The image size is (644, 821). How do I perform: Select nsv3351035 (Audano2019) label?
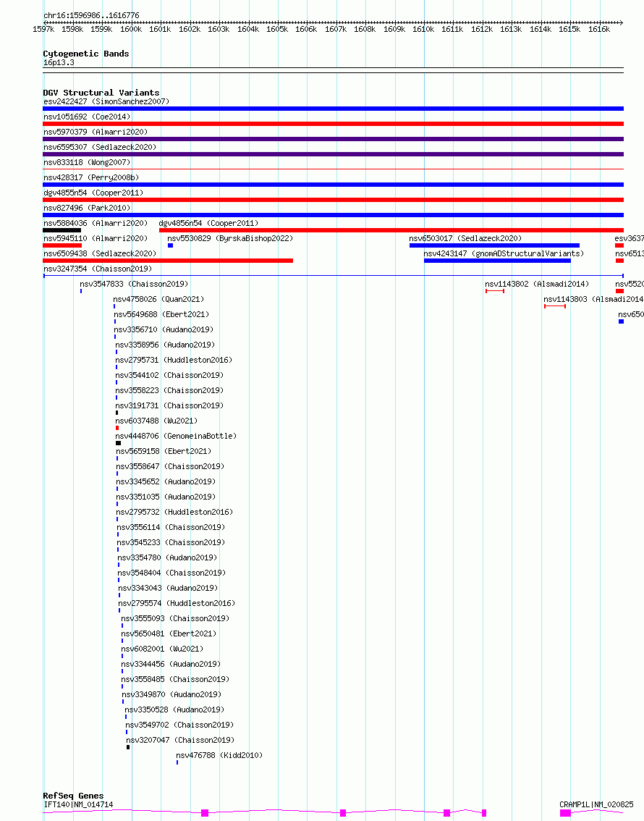click(166, 497)
